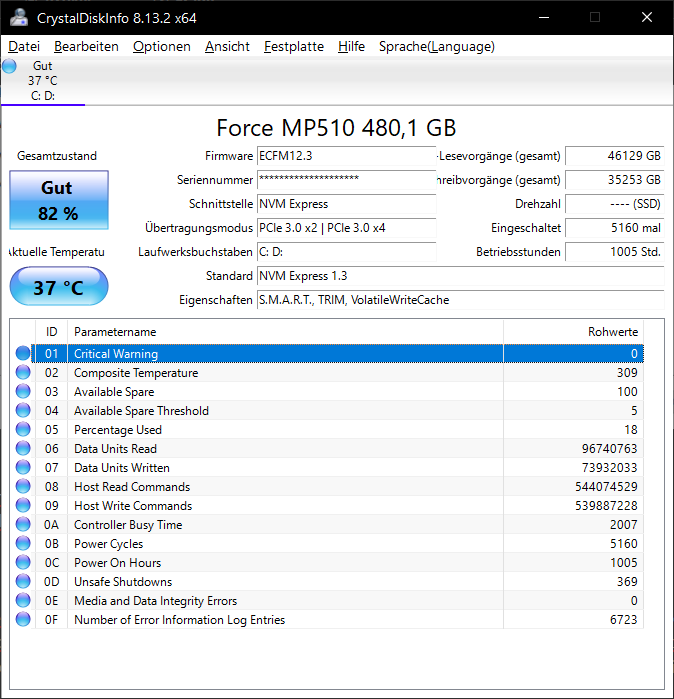
Task: Open the Sprache(Language) menu
Action: 437,46
